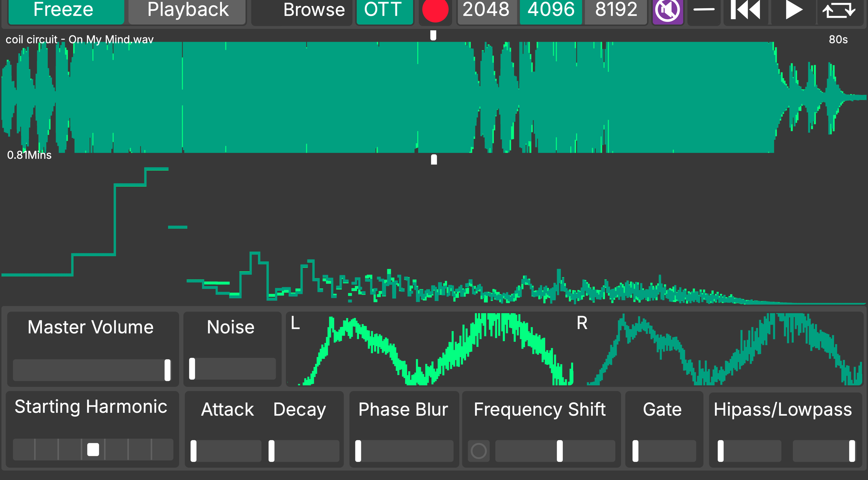The image size is (868, 480).
Task: Click the red record button
Action: (435, 10)
